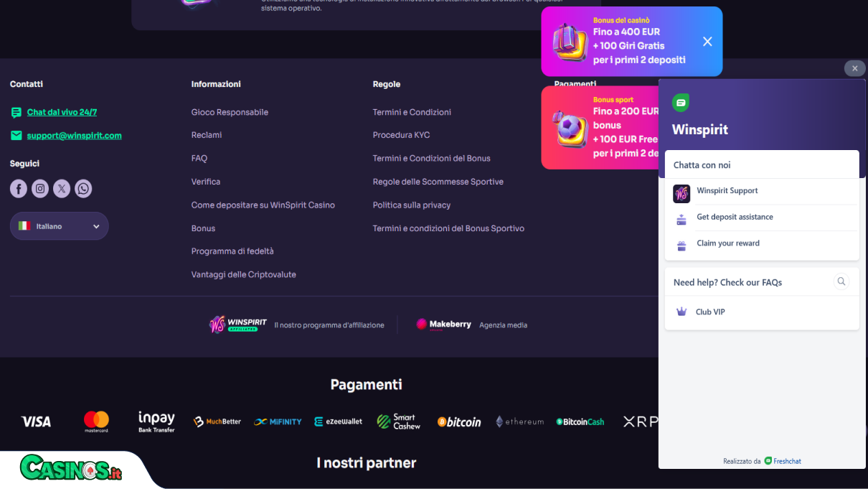This screenshot has width=868, height=489.
Task: Click the sport bonus promo banner
Action: (600, 128)
